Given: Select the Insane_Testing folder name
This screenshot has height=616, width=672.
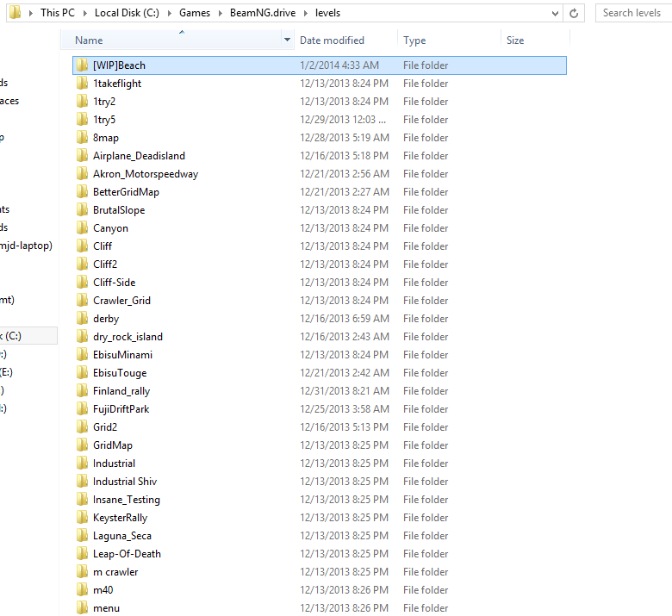Looking at the screenshot, I should point(127,500).
